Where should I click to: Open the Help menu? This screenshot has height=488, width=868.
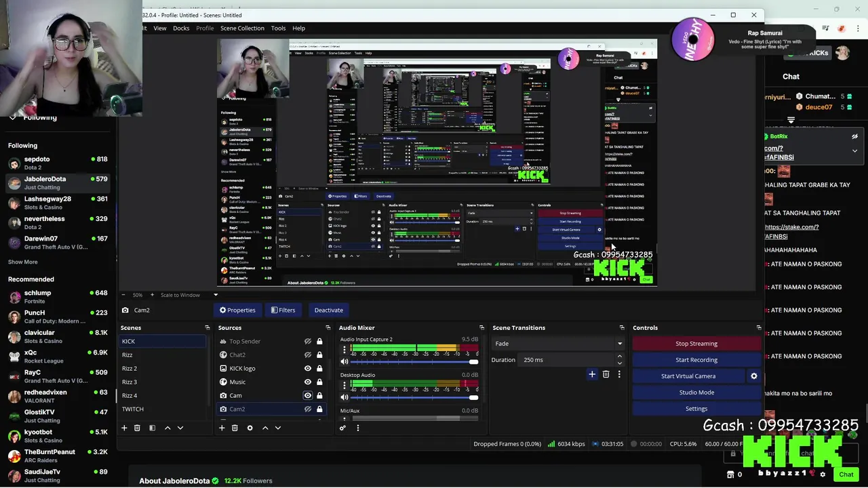coord(298,28)
